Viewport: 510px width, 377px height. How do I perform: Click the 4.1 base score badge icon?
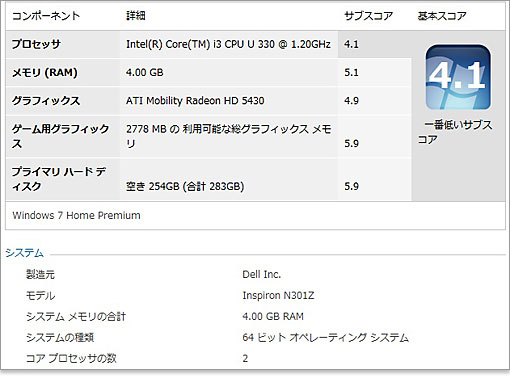click(458, 77)
